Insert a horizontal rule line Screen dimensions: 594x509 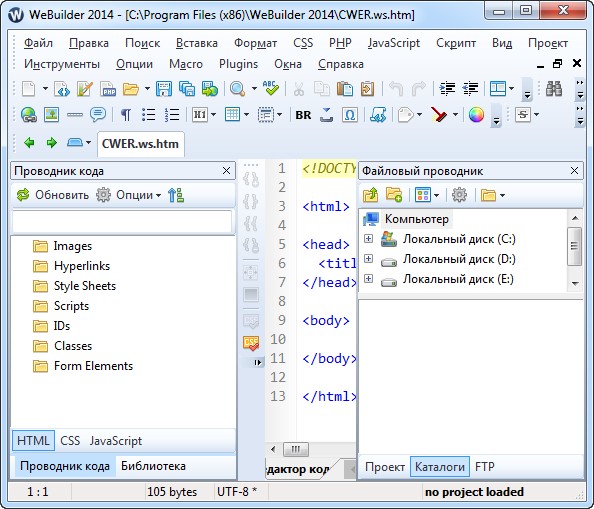(x=75, y=114)
